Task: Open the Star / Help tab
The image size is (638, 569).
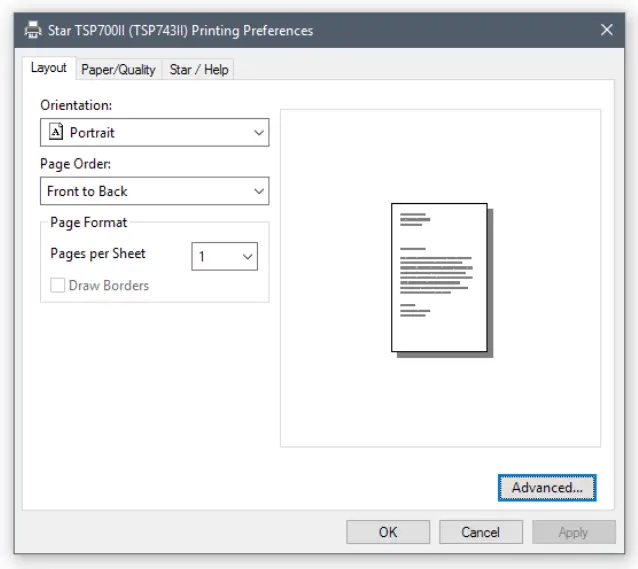Action: point(199,70)
